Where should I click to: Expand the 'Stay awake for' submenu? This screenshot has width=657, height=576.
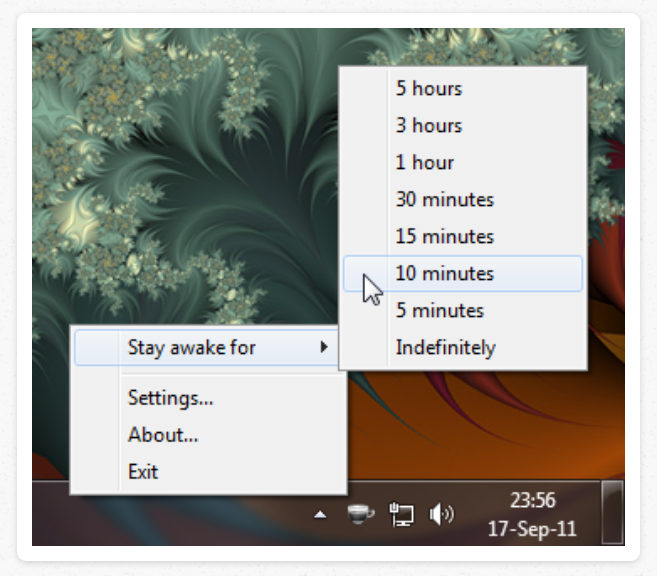coord(207,347)
